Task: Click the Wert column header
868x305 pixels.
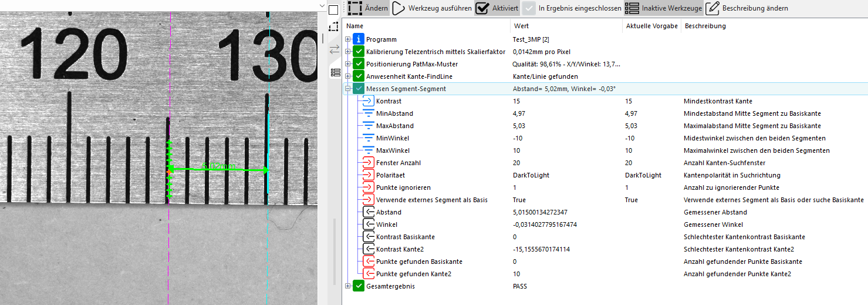Action: pos(521,26)
